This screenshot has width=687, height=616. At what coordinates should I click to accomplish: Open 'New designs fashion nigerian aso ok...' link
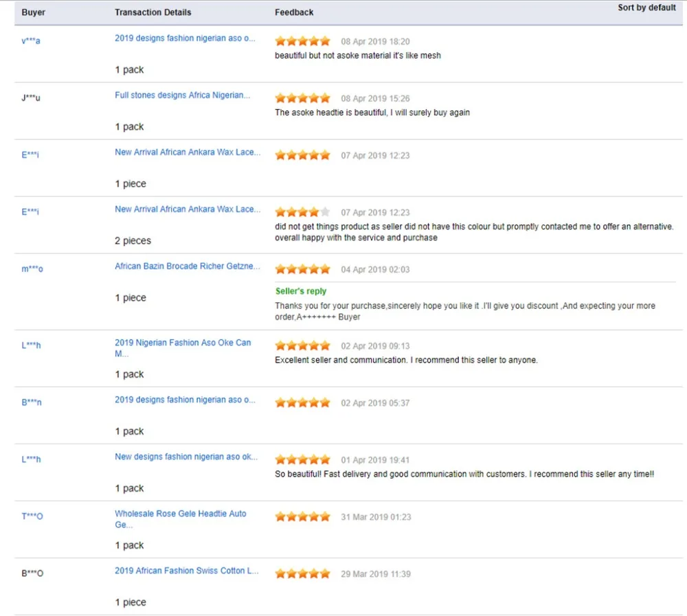[186, 457]
